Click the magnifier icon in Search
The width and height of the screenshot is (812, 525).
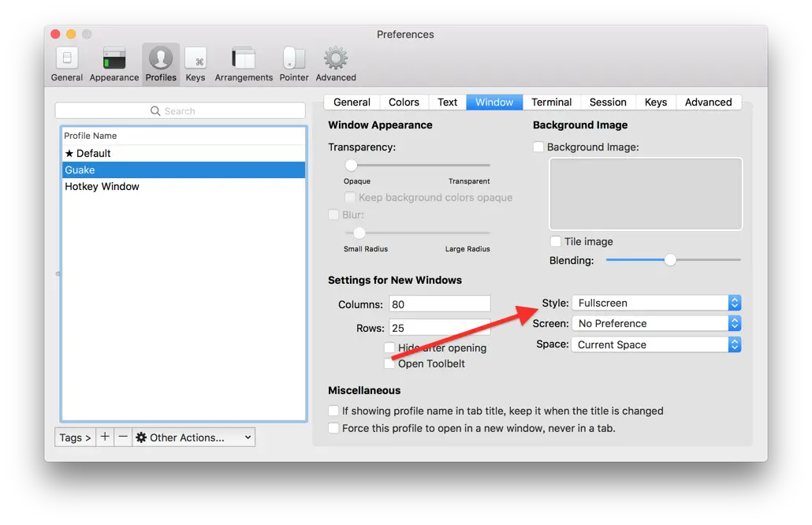click(x=155, y=111)
